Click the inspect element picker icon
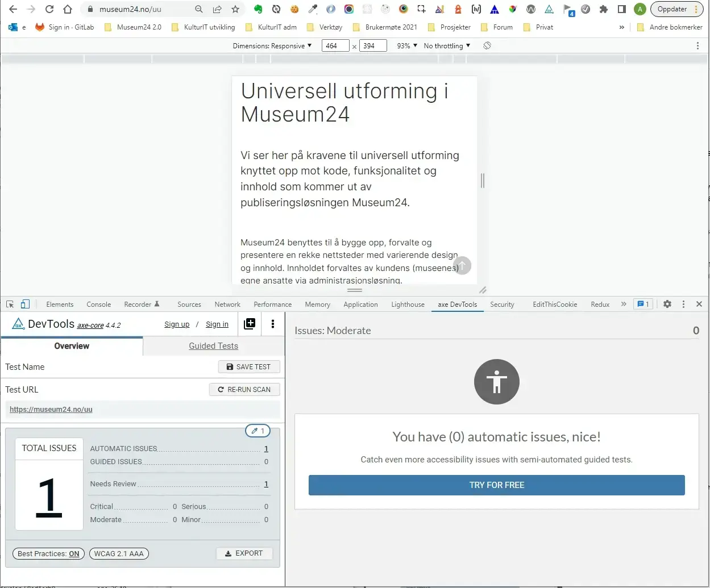 point(10,305)
